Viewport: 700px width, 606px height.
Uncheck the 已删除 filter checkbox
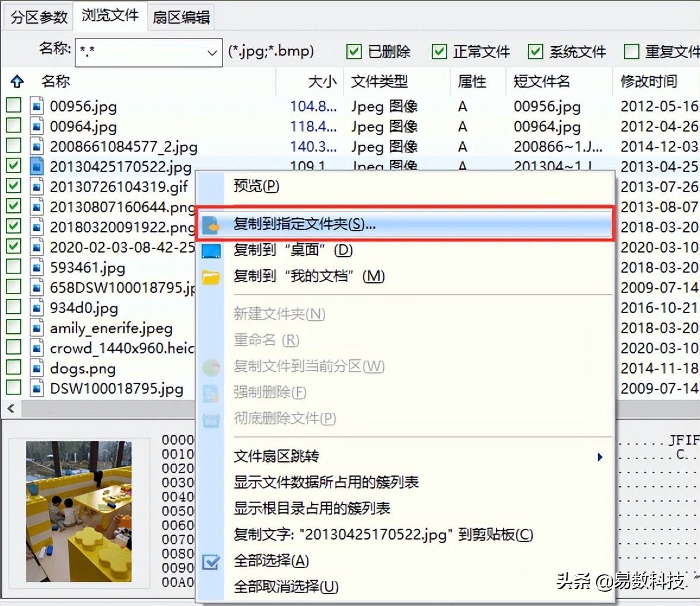click(x=354, y=52)
